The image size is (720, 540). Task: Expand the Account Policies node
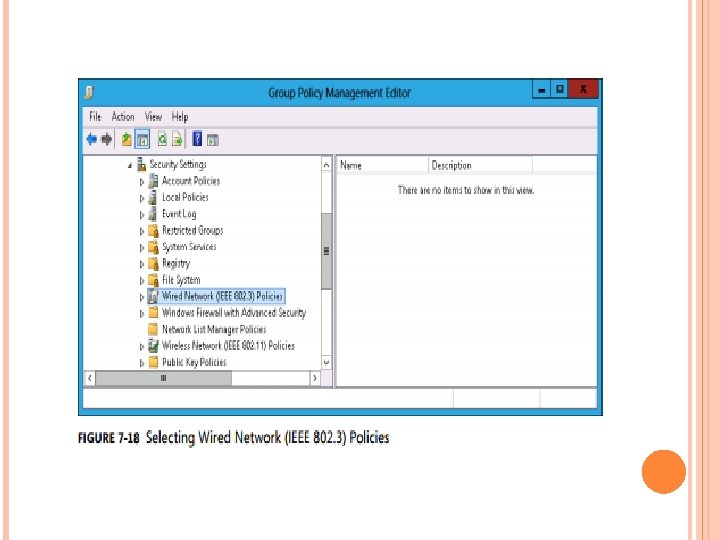142,182
